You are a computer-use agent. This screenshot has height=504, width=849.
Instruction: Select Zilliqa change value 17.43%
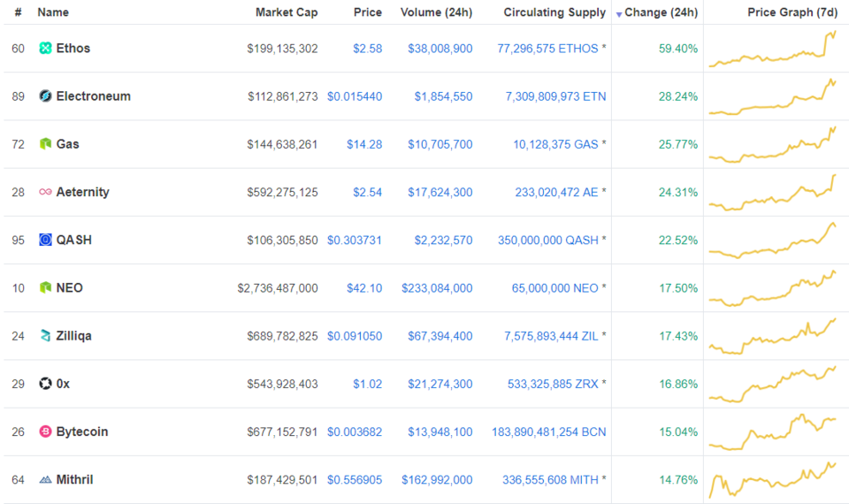coord(678,336)
